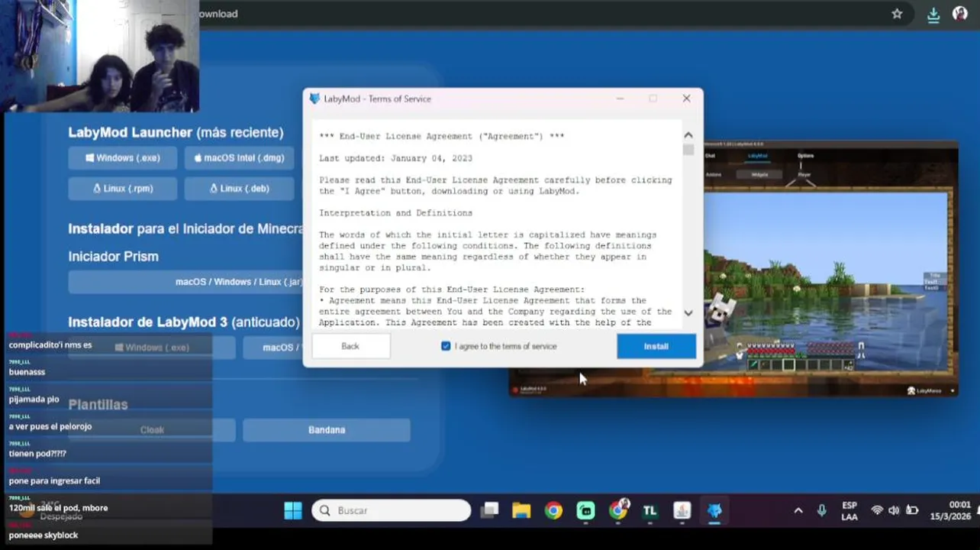Screen dimensions: 980x550
Task: Open the Java app icon in the taskbar
Action: tap(682, 510)
